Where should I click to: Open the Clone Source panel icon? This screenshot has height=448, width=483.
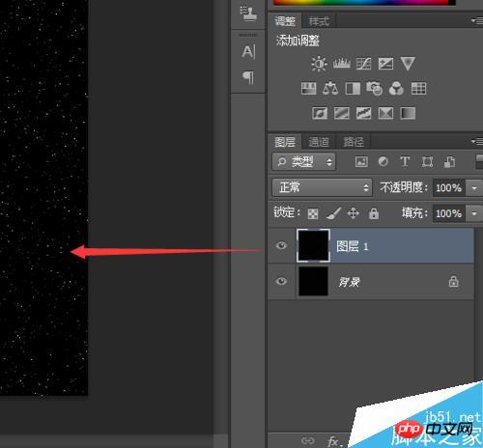pos(248,14)
